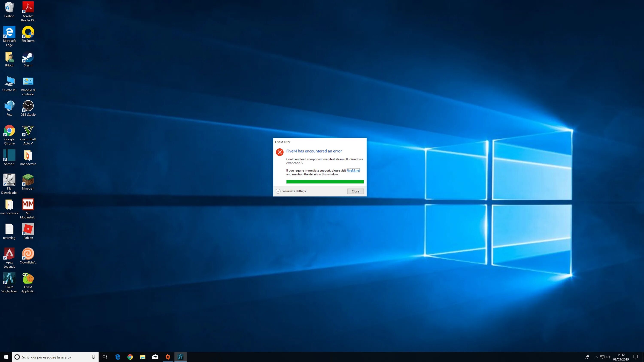This screenshot has width=644, height=362.
Task: Click the FiveM.net support link
Action: (x=352, y=170)
